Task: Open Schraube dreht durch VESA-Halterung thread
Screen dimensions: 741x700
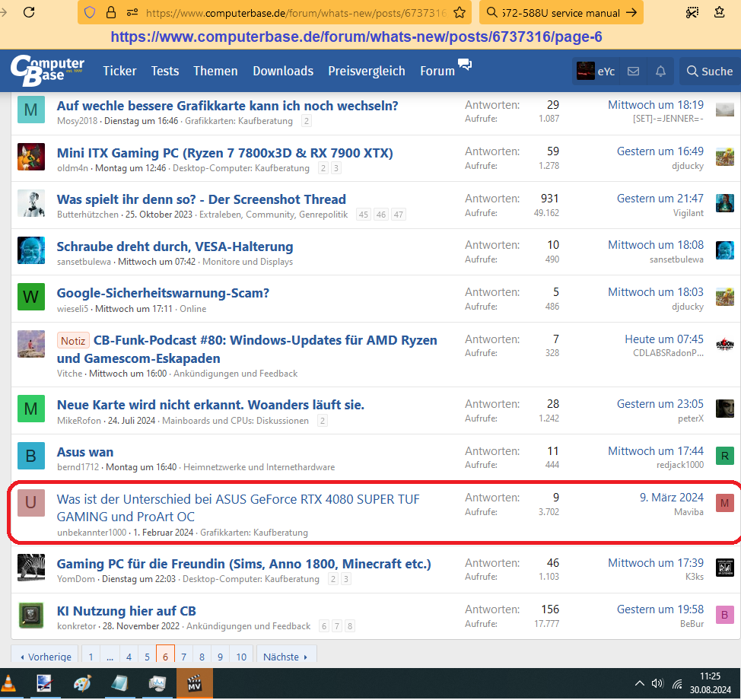Action: [175, 247]
